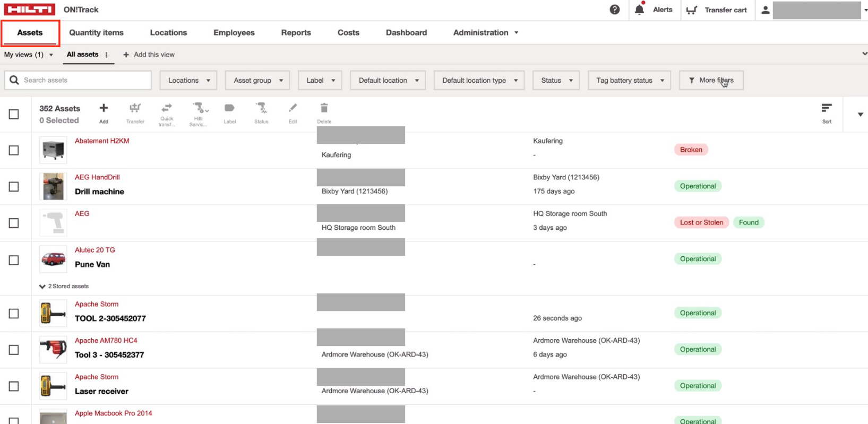Image resolution: width=868 pixels, height=424 pixels.
Task: Open the Label filter dropdown
Action: [320, 80]
